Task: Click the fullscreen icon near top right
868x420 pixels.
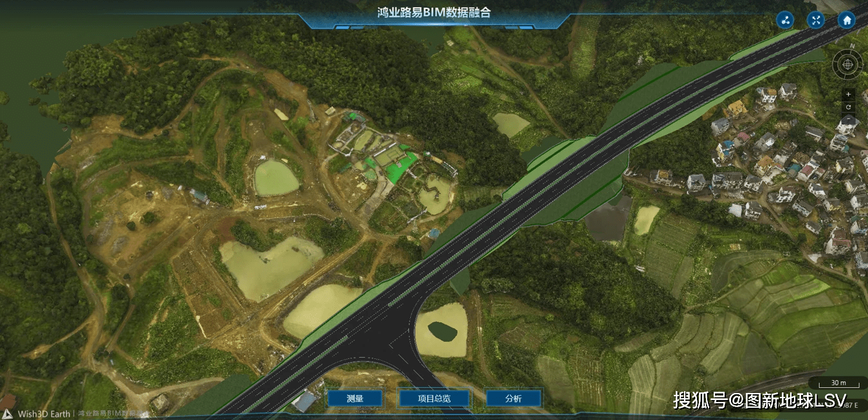Action: (x=815, y=20)
